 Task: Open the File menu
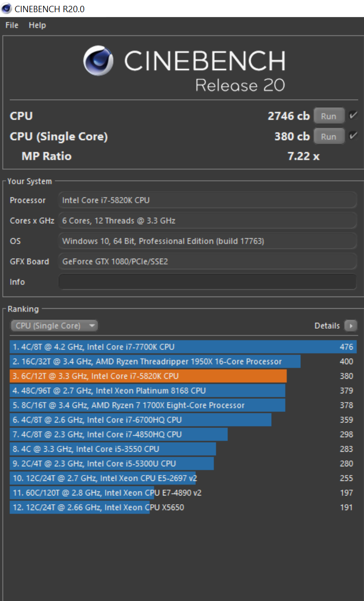(12, 25)
